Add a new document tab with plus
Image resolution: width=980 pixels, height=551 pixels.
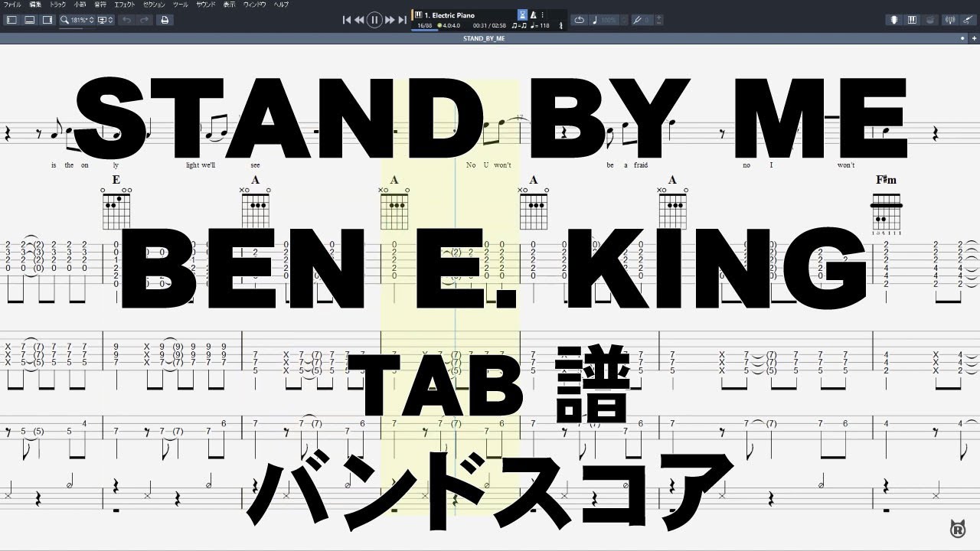[975, 37]
